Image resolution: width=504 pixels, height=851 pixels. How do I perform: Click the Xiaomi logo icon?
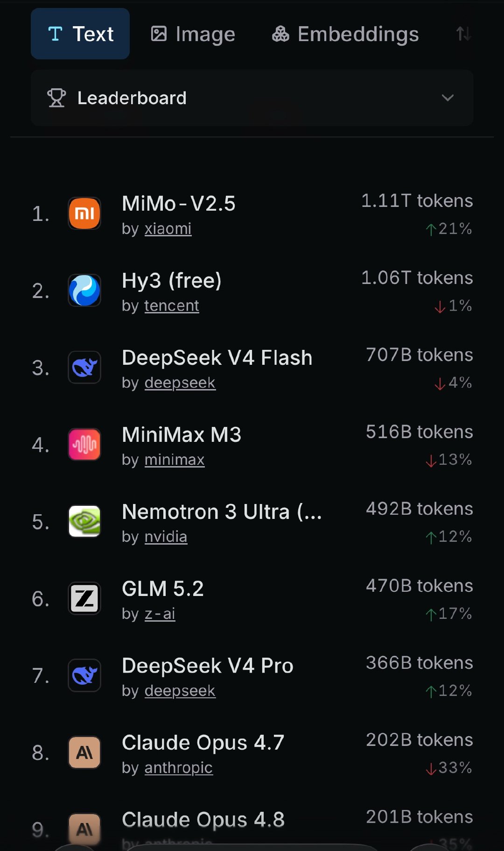(84, 213)
